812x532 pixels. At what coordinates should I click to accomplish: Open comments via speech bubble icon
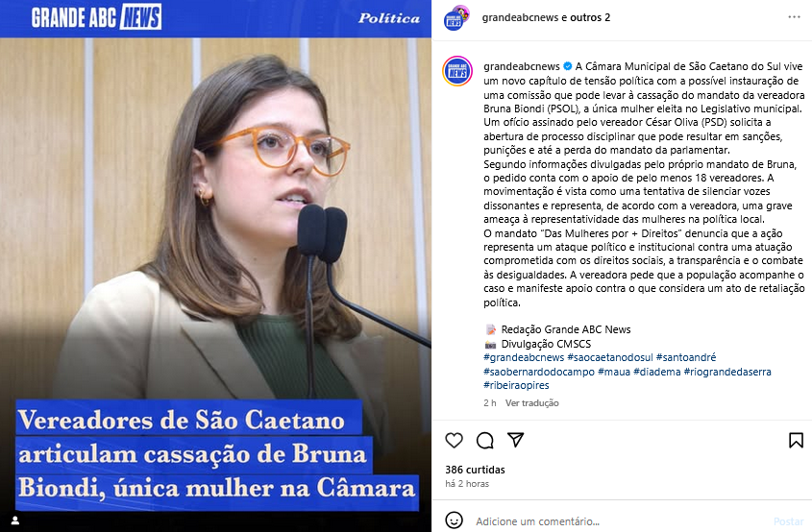[484, 441]
